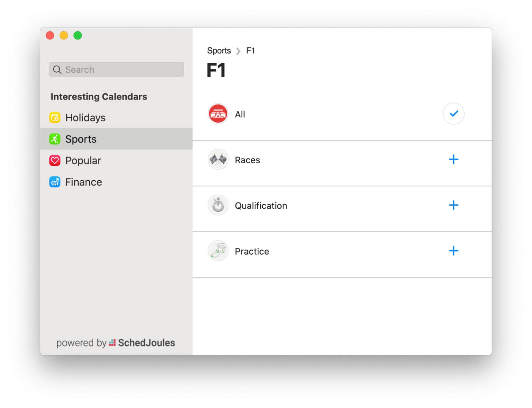Click the track map Practice icon
The width and height of the screenshot is (532, 408).
218,251
